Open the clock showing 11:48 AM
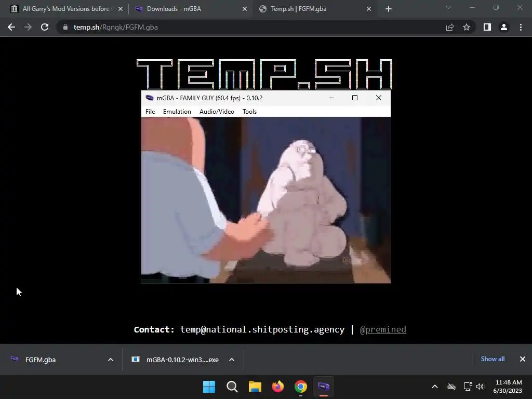Image resolution: width=532 pixels, height=399 pixels. pyautogui.click(x=508, y=387)
